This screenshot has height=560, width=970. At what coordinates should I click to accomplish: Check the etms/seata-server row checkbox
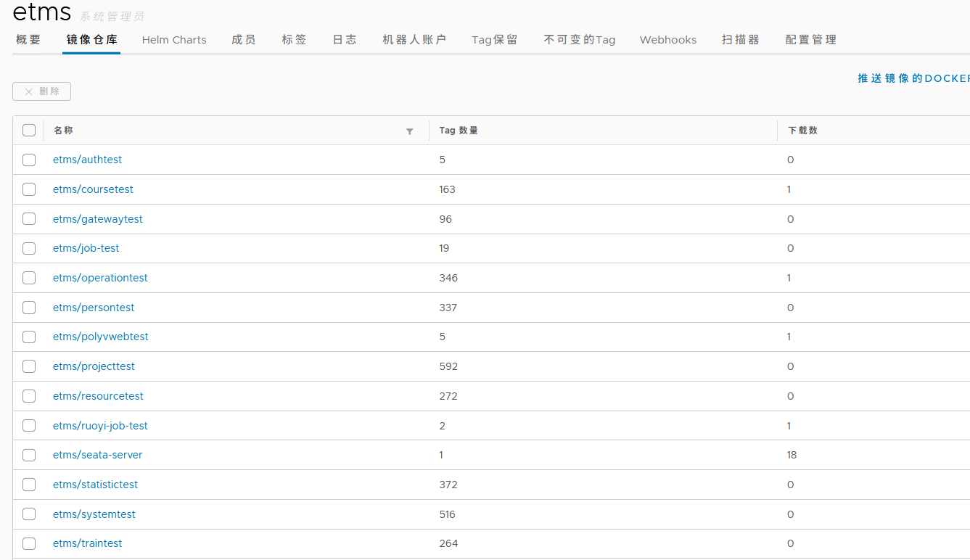click(x=29, y=455)
